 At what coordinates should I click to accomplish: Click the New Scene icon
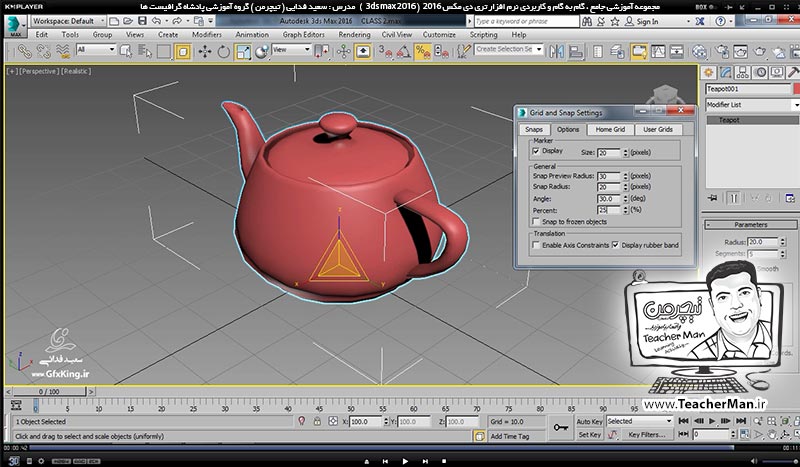[114, 21]
